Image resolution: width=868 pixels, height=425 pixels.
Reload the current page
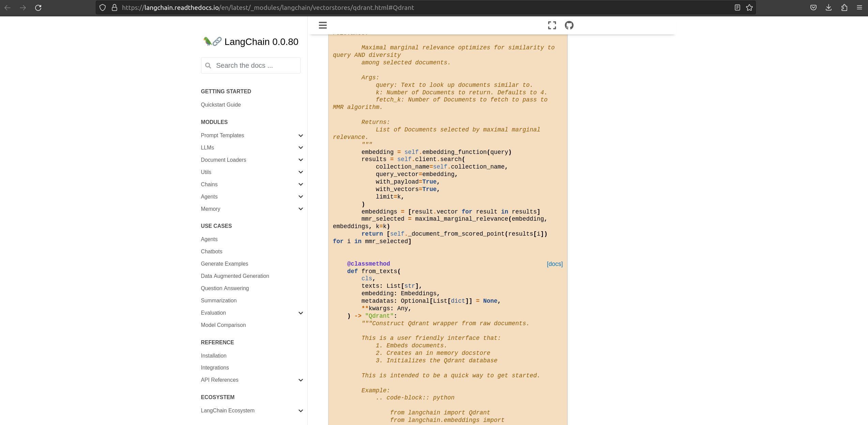[38, 7]
